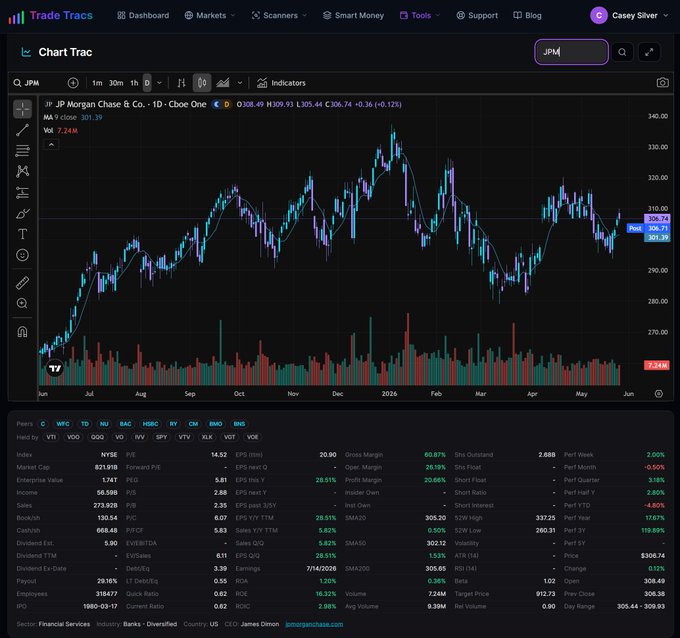Image resolution: width=680 pixels, height=638 pixels.
Task: Open chart settings gear on time axis
Action: click(658, 394)
